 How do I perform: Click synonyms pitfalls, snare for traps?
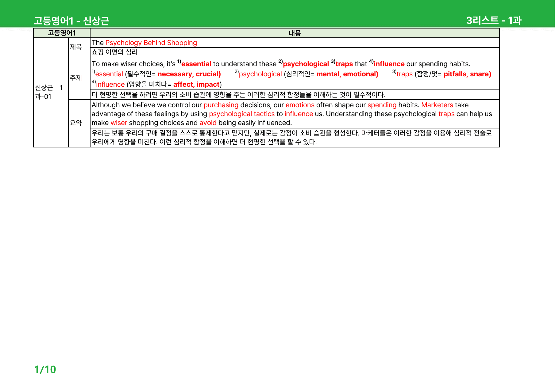pos(467,74)
